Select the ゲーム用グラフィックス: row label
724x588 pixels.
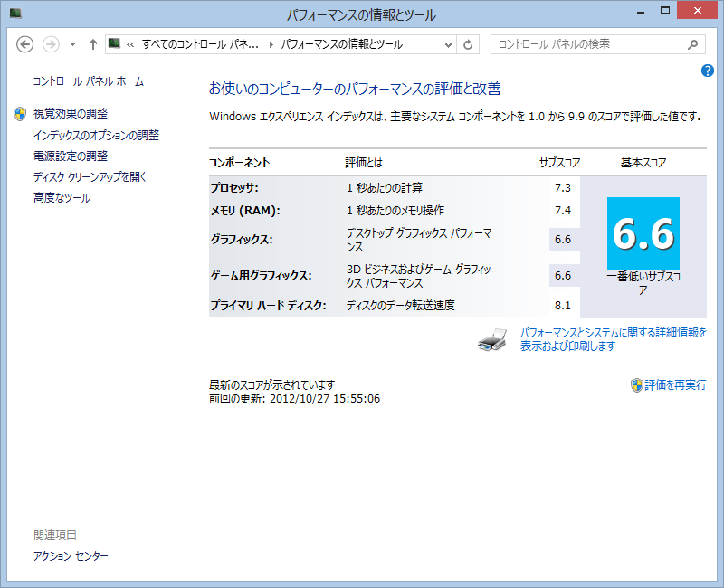(261, 276)
